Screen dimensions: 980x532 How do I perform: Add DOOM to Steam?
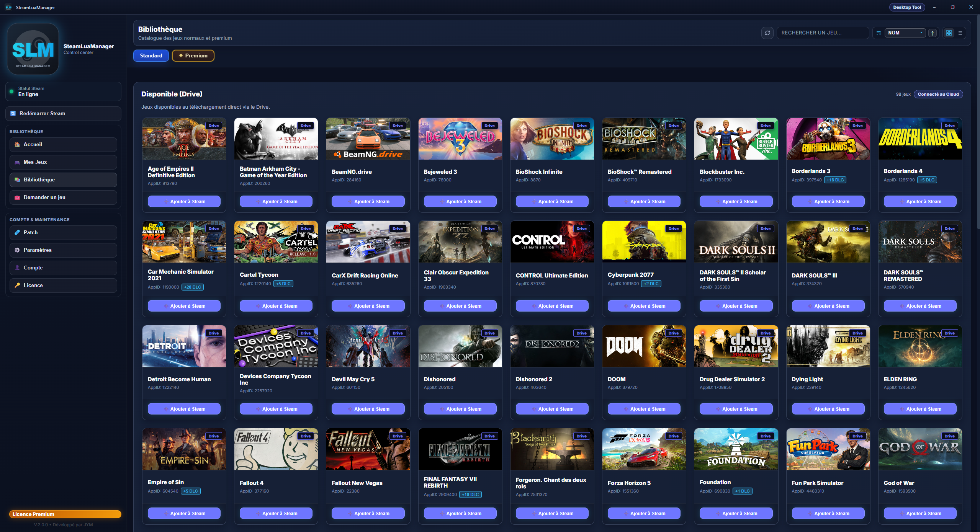644,409
